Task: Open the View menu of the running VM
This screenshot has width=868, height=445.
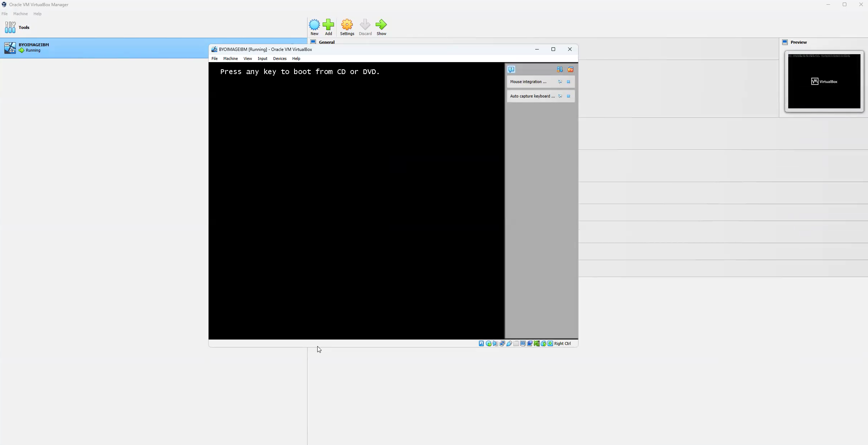Action: tap(248, 59)
